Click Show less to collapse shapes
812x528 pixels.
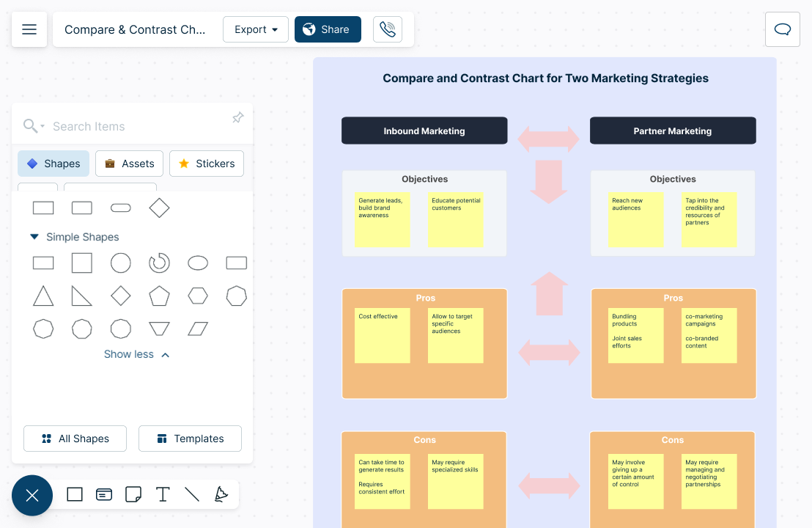137,354
